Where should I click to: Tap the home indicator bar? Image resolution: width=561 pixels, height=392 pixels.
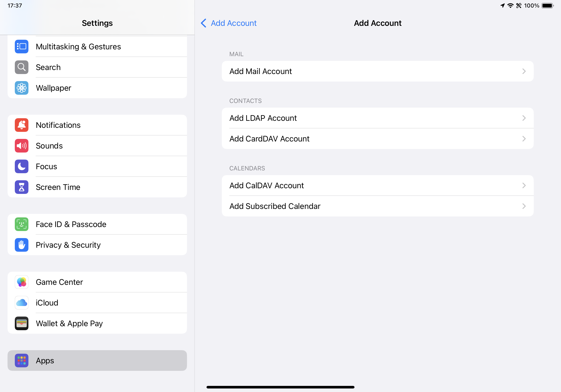point(280,387)
